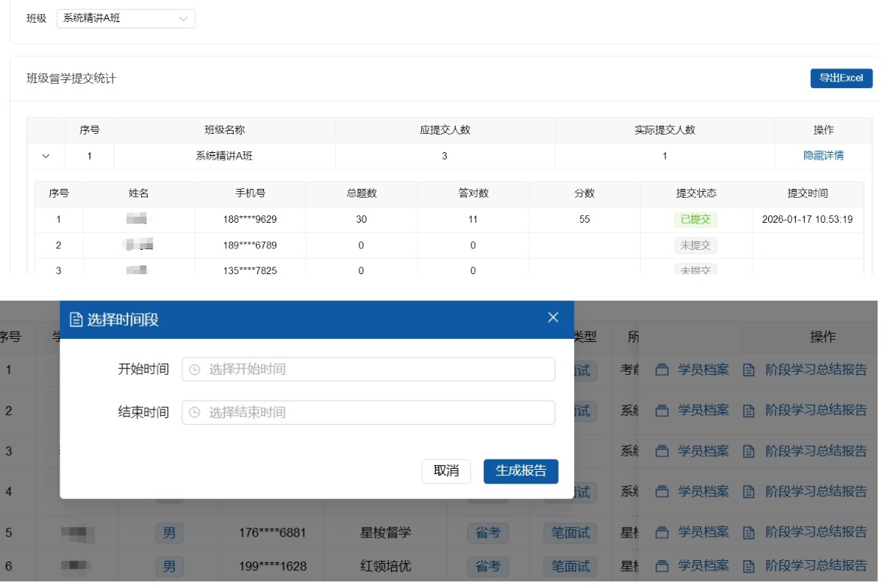Collapse the chevron next to 系统精讲A班 row
The height and width of the screenshot is (588, 882).
pyautogui.click(x=46, y=156)
